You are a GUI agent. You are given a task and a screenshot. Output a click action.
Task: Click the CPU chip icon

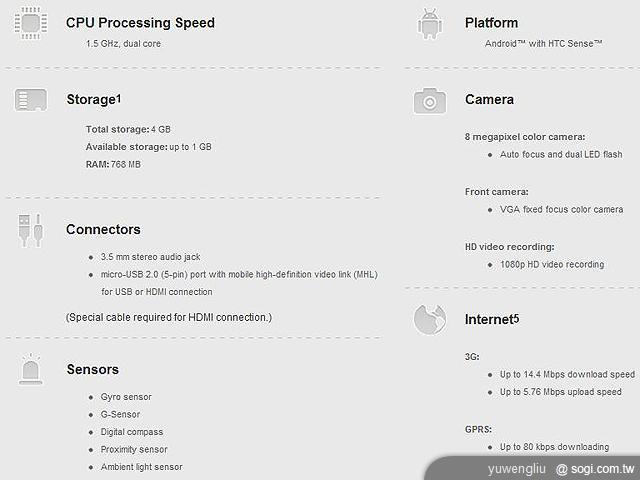[29, 24]
